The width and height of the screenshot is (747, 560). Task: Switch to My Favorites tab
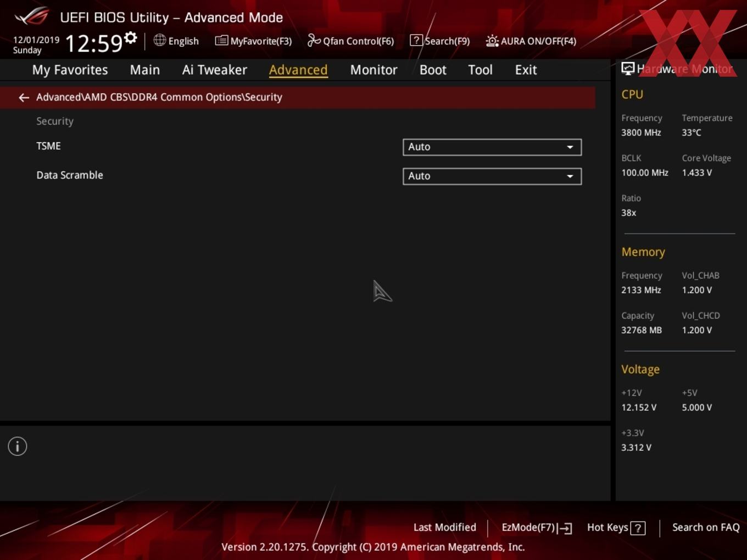70,70
